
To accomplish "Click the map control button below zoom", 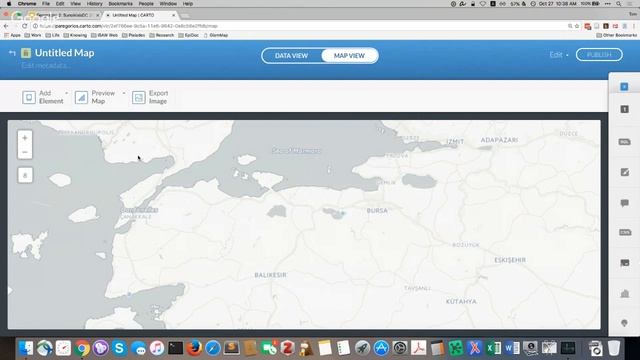I will [x=25, y=176].
